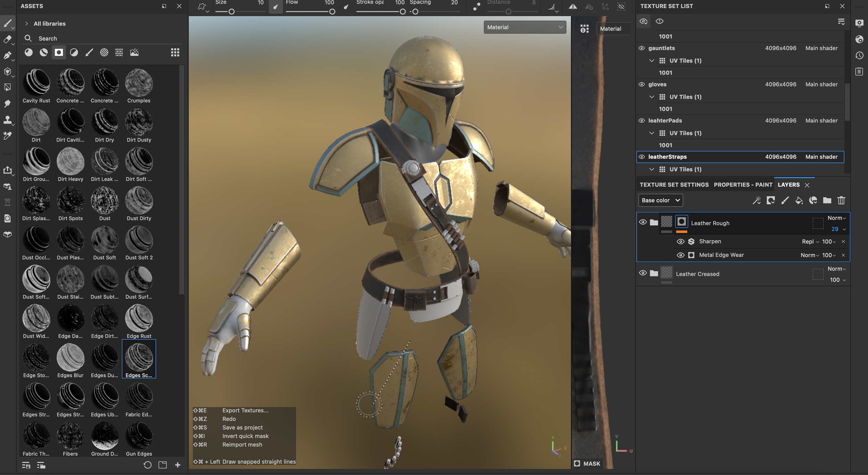Select the Paint brush tool
Image resolution: width=868 pixels, height=475 pixels.
7,23
